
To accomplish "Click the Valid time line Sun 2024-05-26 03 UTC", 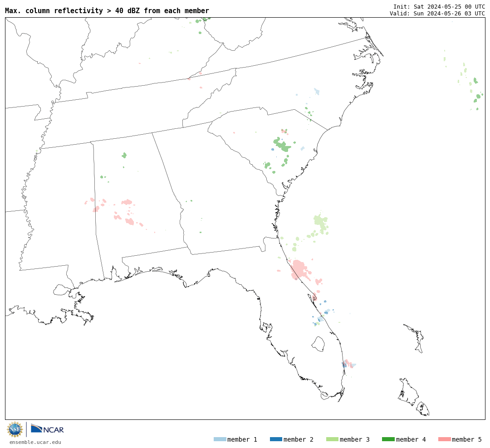I will 437,14.
